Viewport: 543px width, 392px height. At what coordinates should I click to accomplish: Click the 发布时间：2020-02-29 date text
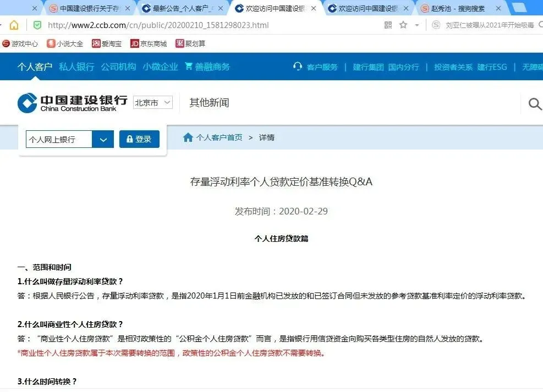[281, 212]
